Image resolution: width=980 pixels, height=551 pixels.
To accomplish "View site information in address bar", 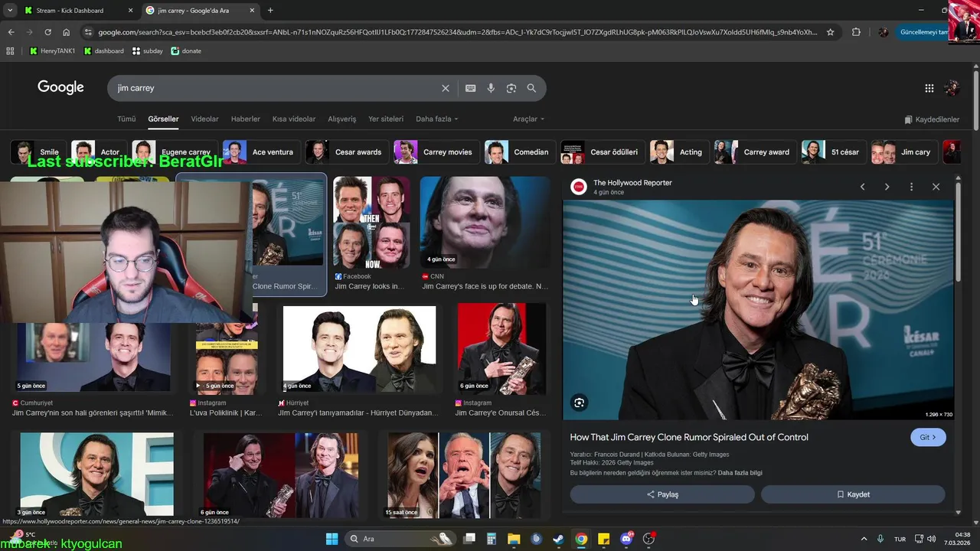I will click(88, 32).
